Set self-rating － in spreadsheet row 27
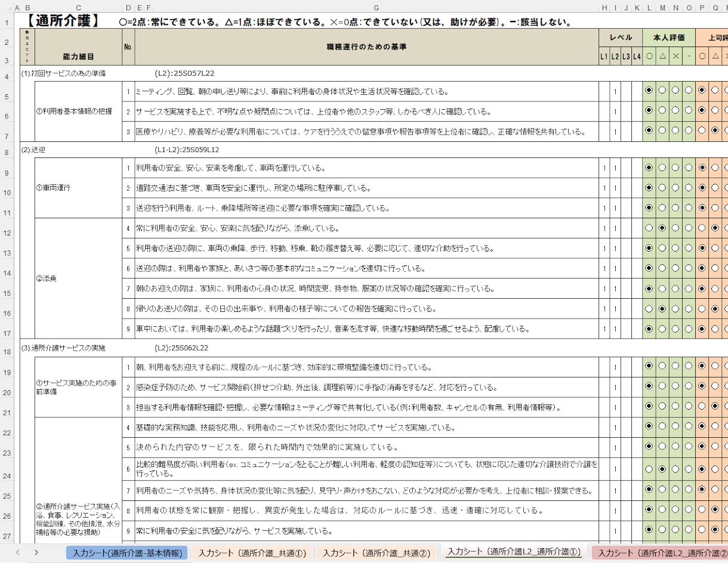 (689, 530)
